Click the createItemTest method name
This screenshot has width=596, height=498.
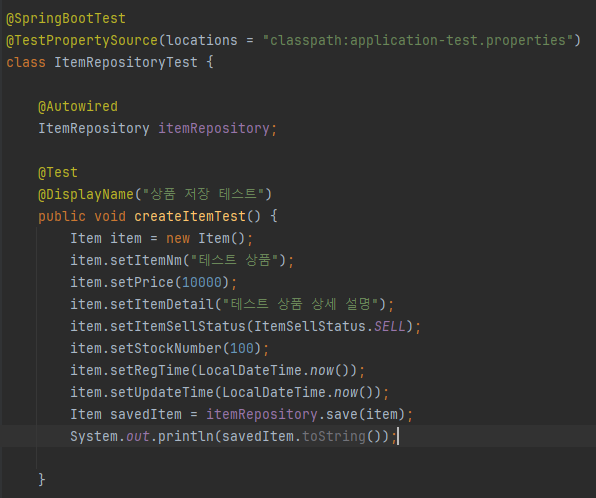coord(190,217)
